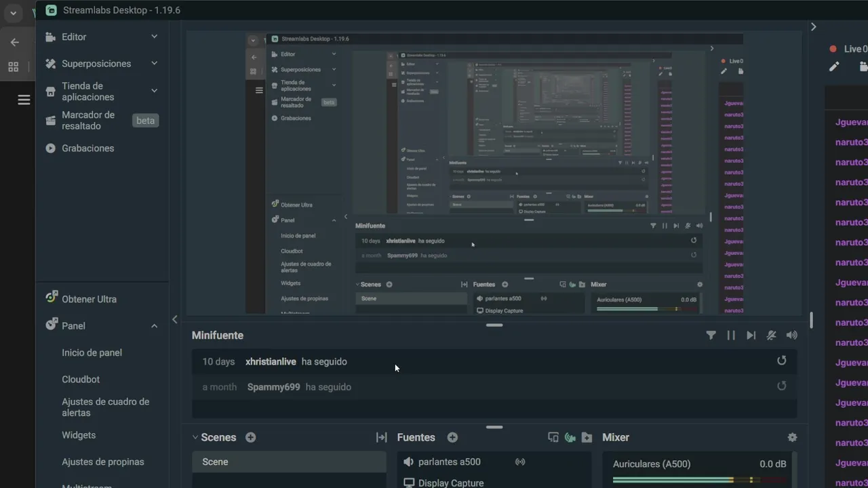Click Obtener Ultra in the sidebar
The height and width of the screenshot is (488, 868).
click(x=89, y=299)
